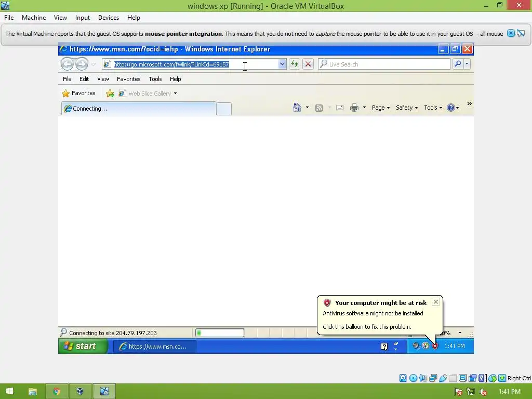This screenshot has width=532, height=399.
Task: Click inside the Live Search box
Action: click(384, 64)
